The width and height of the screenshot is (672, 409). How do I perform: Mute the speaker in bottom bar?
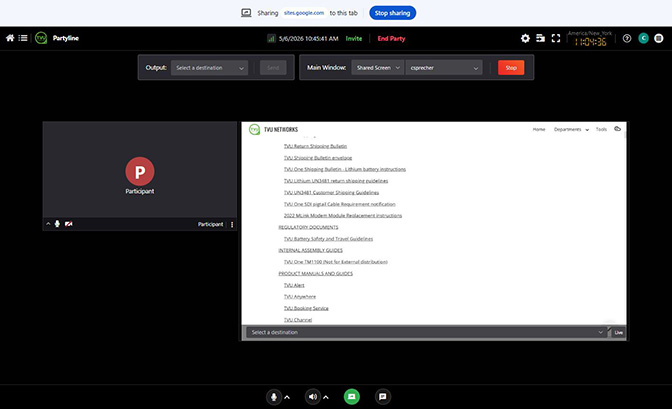[313, 397]
